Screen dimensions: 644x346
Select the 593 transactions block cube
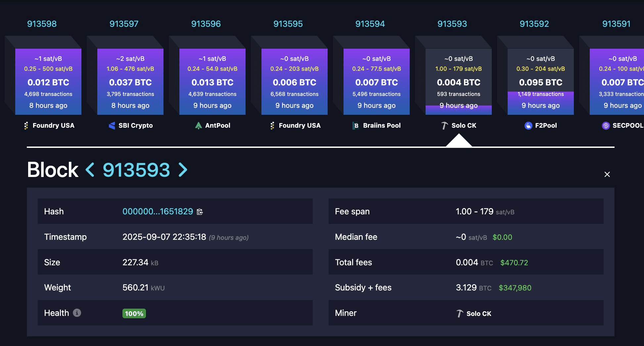459,82
